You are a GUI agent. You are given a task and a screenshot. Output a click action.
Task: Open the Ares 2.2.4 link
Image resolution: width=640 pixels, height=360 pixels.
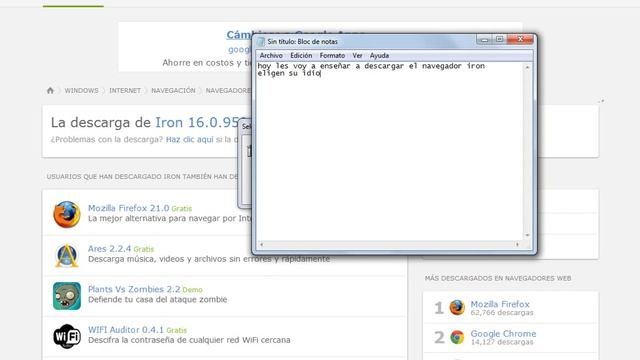pos(109,249)
